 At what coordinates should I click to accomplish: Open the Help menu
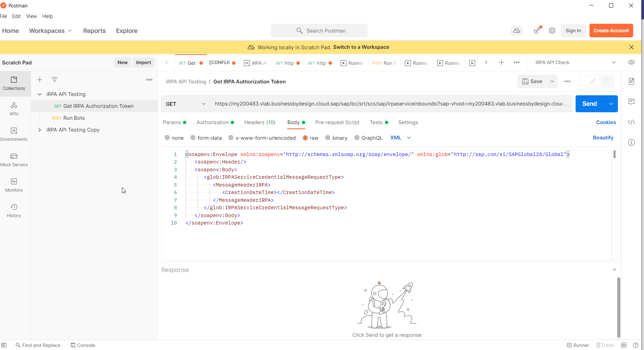[x=47, y=16]
